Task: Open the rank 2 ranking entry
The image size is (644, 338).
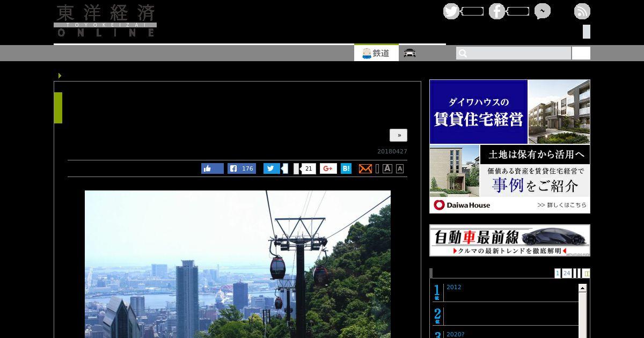Action: 506,314
